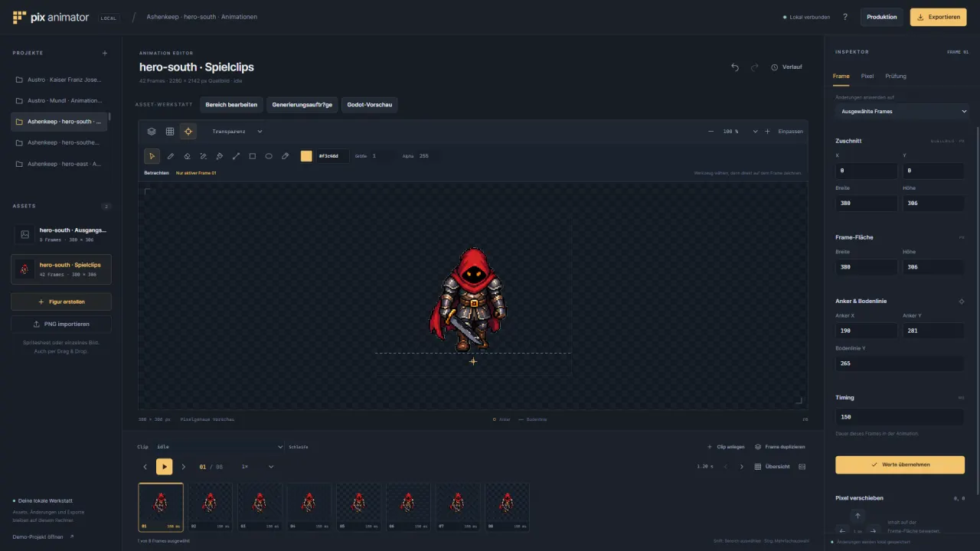Switch to the Prüfung inspector tab
This screenshot has width=980, height=551.
coord(896,77)
